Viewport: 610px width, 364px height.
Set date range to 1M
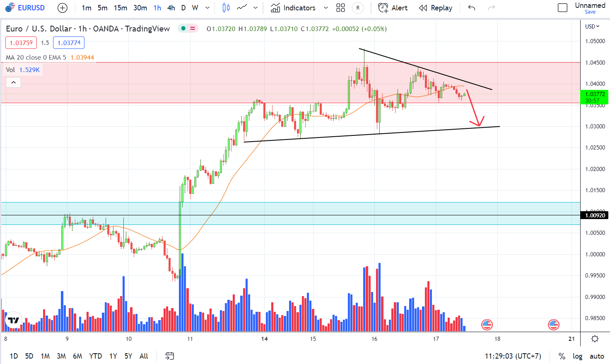click(45, 356)
